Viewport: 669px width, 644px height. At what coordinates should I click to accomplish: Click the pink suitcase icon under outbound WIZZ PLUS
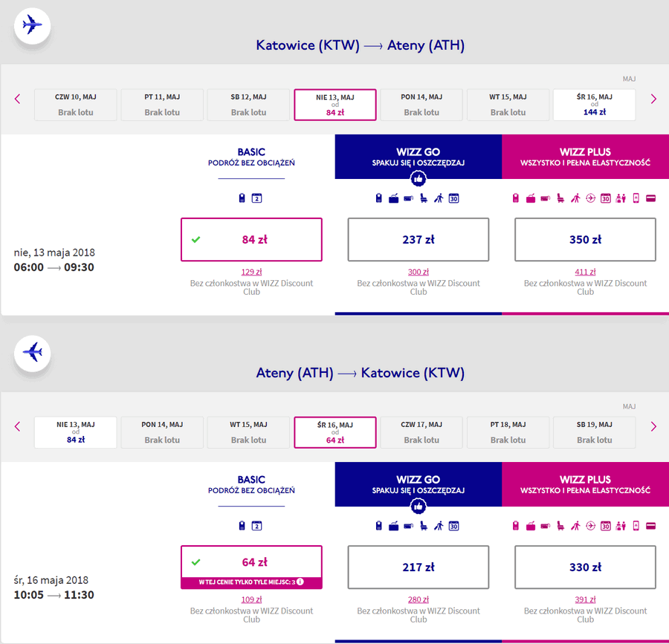point(530,198)
